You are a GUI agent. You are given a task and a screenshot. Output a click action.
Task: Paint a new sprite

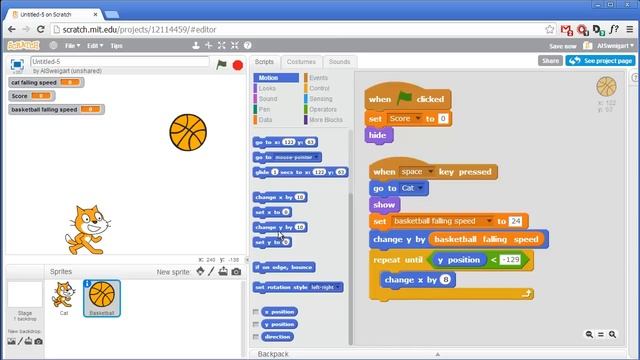[211, 271]
